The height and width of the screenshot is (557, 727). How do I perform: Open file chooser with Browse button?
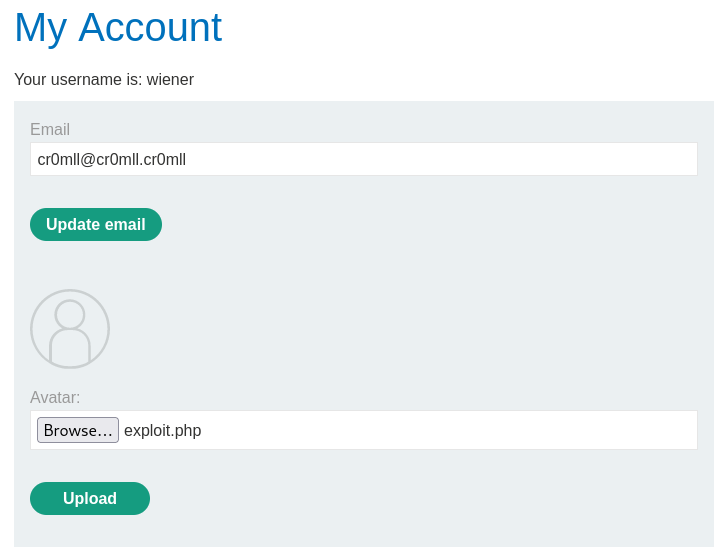click(78, 430)
